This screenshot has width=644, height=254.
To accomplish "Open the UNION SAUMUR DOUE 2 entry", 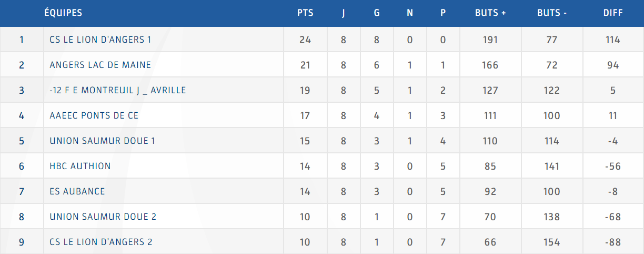I will coord(103,217).
